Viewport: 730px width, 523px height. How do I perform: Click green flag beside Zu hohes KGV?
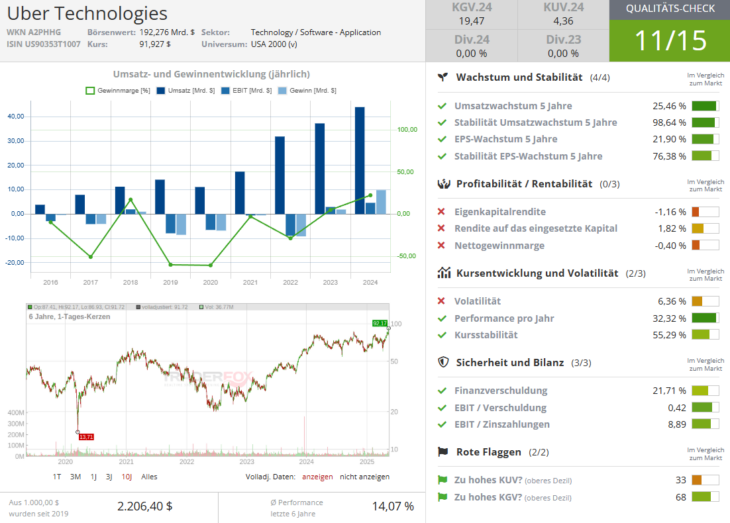coord(442,497)
